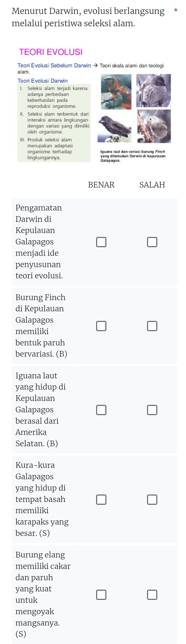
Task: Click the TEORI EVOLUSI heading in the image
Action: [x=51, y=52]
